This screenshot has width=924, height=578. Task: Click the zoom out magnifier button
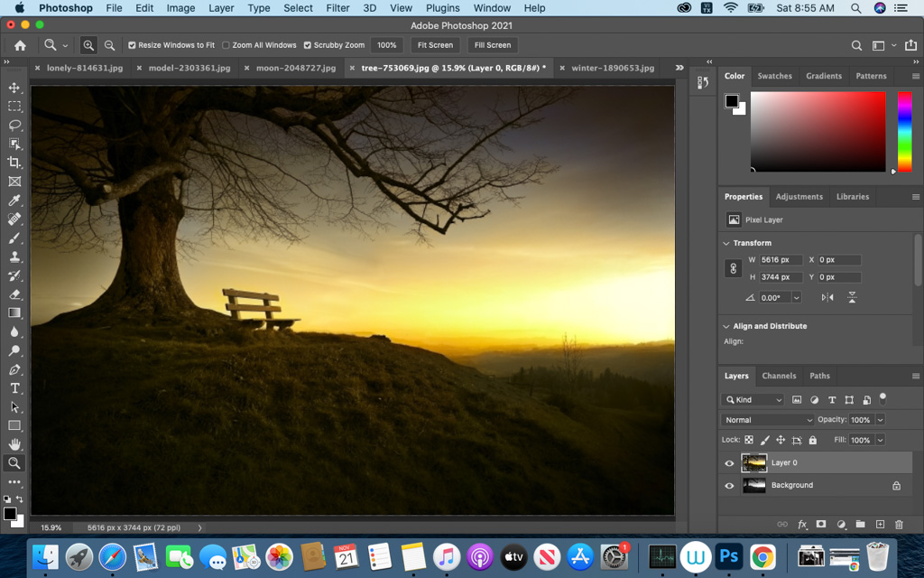click(x=109, y=45)
